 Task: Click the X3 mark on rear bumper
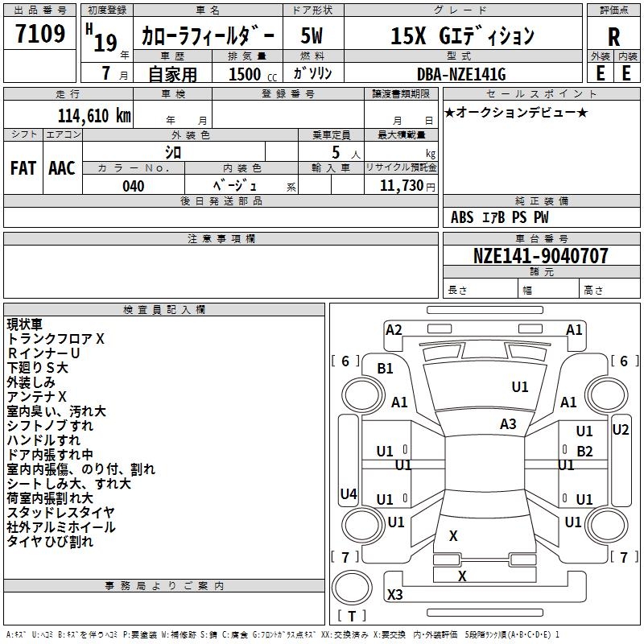click(x=394, y=594)
